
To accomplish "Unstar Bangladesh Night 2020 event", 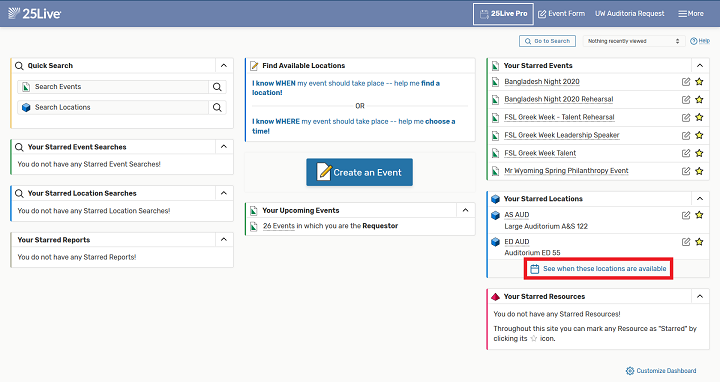I will pos(699,82).
